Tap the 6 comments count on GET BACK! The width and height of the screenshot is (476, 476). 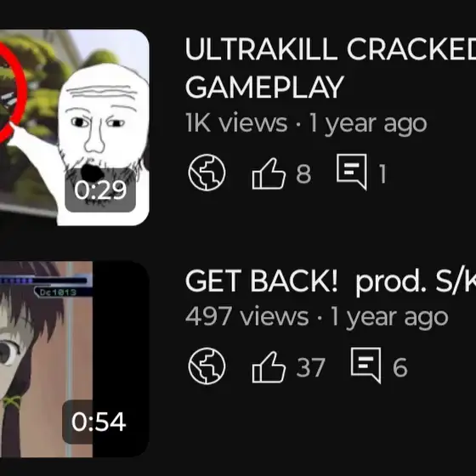pos(399,367)
